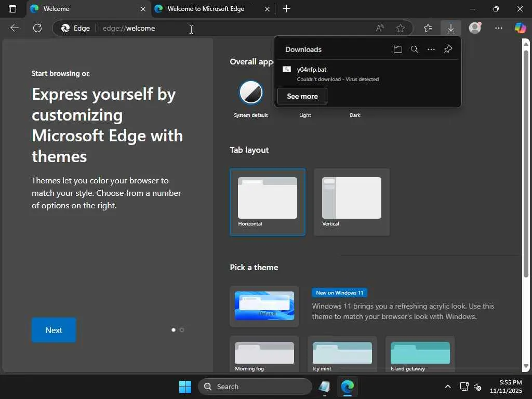
Task: Open a new tab with plus button
Action: click(286, 9)
